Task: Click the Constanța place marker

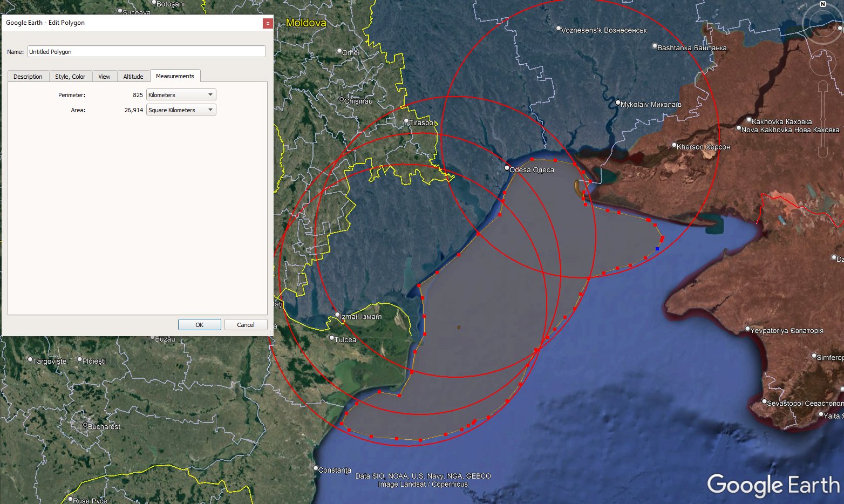Action: [x=316, y=468]
